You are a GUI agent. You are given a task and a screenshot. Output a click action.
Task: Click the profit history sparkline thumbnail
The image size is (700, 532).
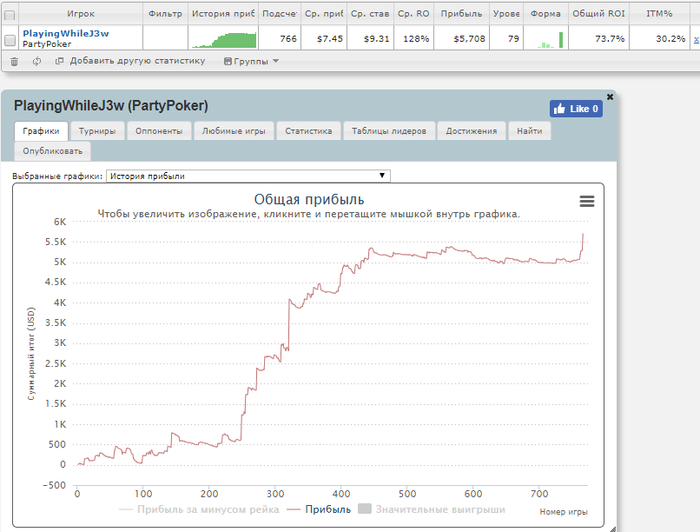pos(224,40)
